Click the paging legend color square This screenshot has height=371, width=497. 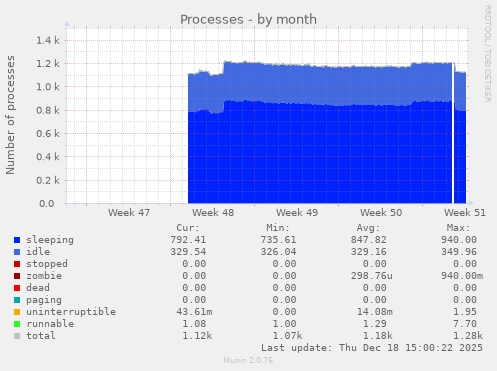17,300
